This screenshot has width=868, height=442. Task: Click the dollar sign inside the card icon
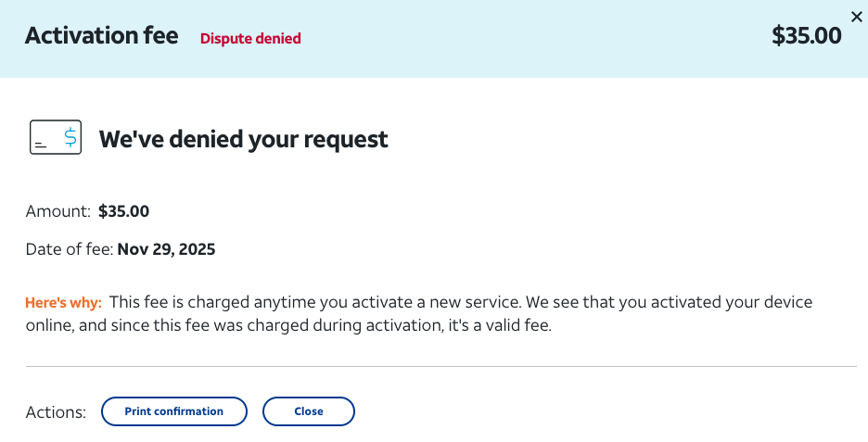(70, 138)
